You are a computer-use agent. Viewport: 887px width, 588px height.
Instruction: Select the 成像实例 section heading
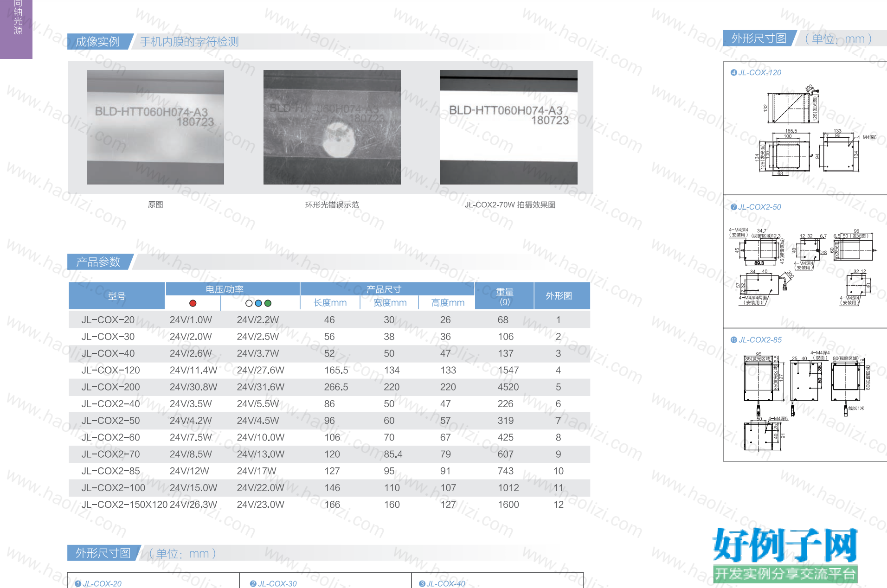98,42
